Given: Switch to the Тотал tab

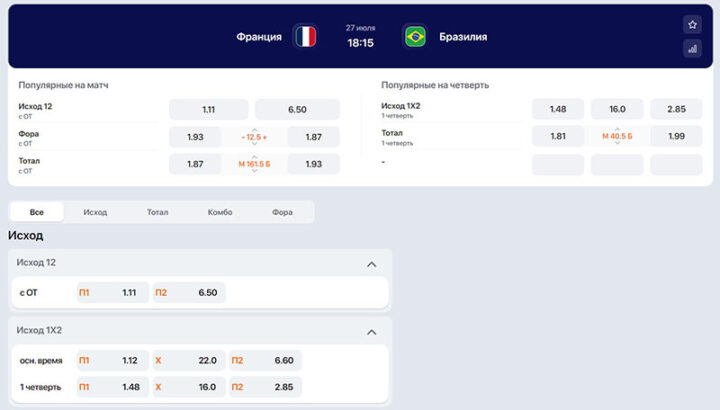Looking at the screenshot, I should coord(157,212).
